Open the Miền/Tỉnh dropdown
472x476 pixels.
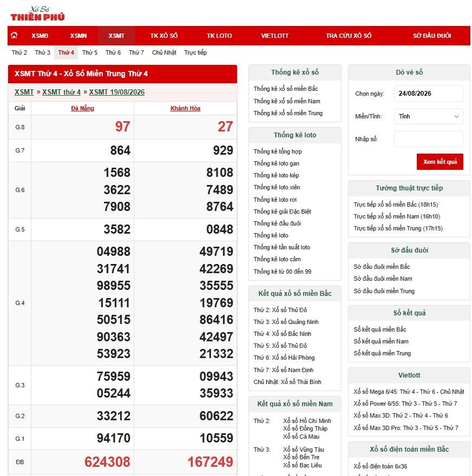[428, 116]
